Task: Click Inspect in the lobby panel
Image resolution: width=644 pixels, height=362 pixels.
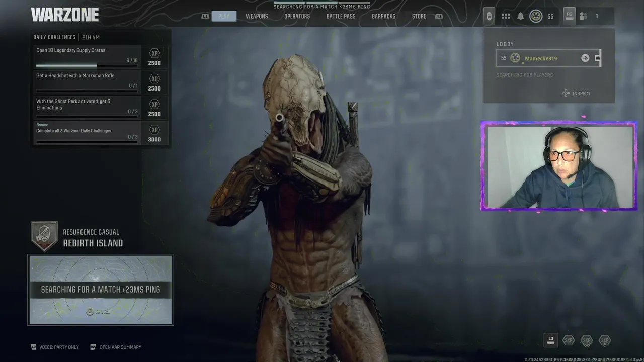Action: 576,93
